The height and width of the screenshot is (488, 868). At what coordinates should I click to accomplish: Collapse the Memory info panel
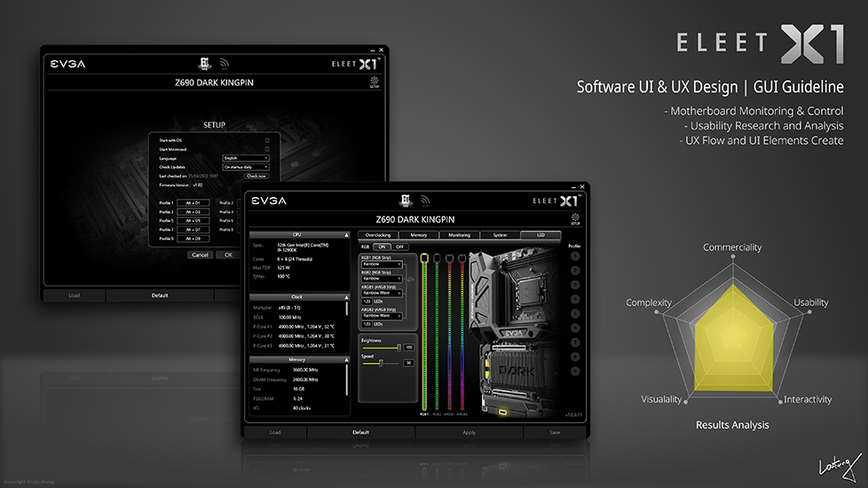pyautogui.click(x=346, y=359)
